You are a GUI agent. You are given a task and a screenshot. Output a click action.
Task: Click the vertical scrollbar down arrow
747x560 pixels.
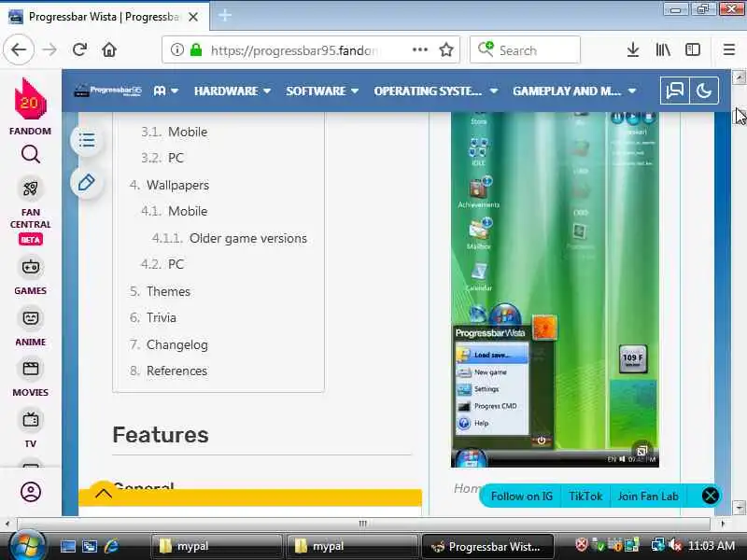[x=739, y=508]
